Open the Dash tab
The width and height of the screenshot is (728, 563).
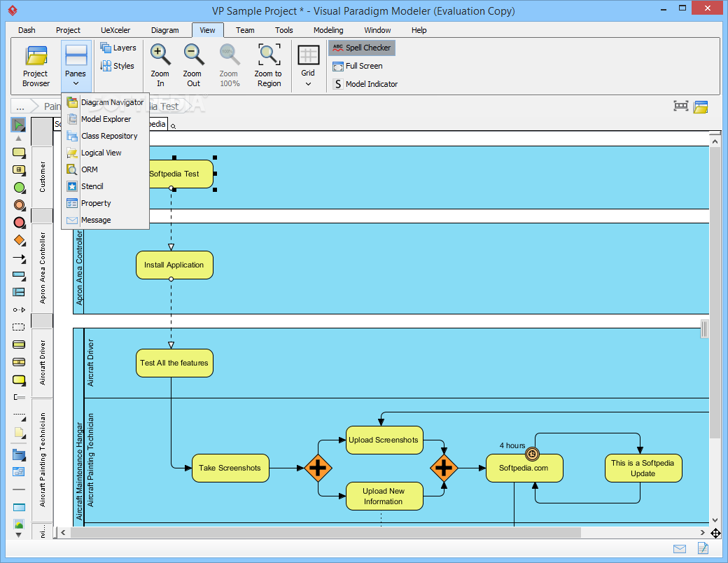coord(27,30)
